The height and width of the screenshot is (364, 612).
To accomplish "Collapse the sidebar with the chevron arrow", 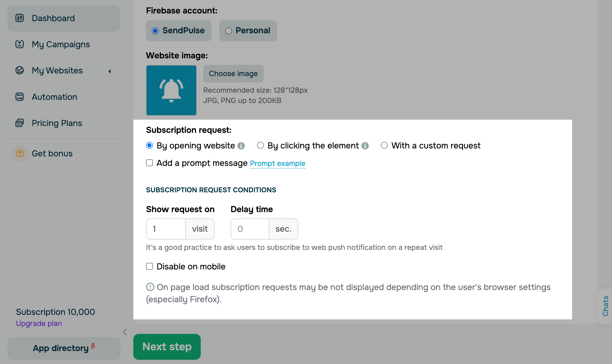I will [x=125, y=332].
